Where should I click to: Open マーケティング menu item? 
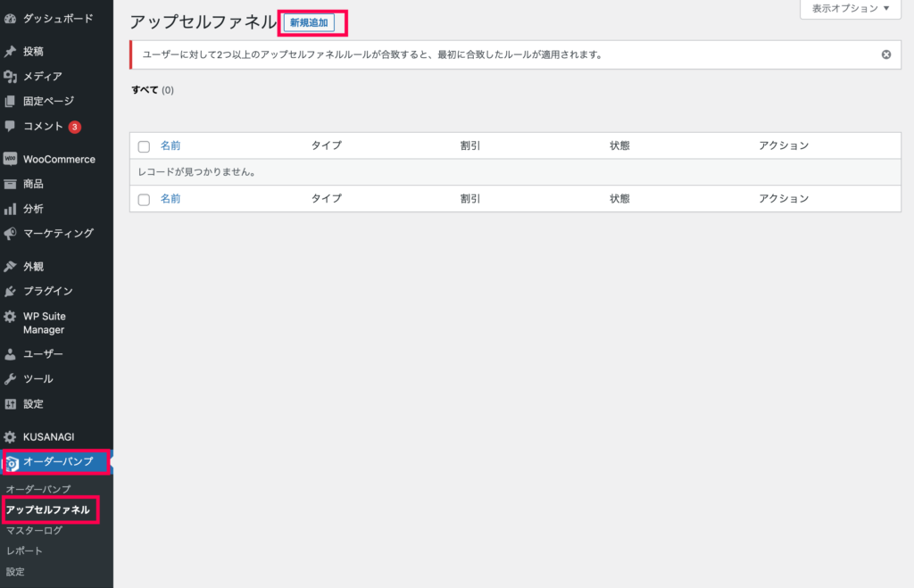pos(58,233)
